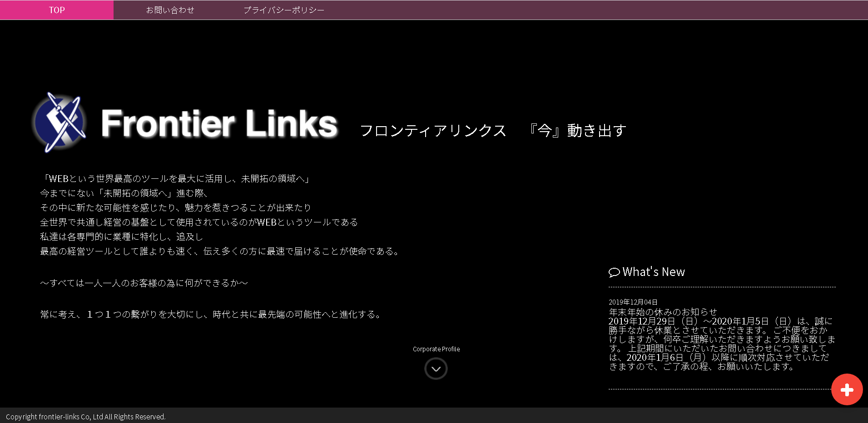
Task: Click the What's New heading
Action: point(653,272)
